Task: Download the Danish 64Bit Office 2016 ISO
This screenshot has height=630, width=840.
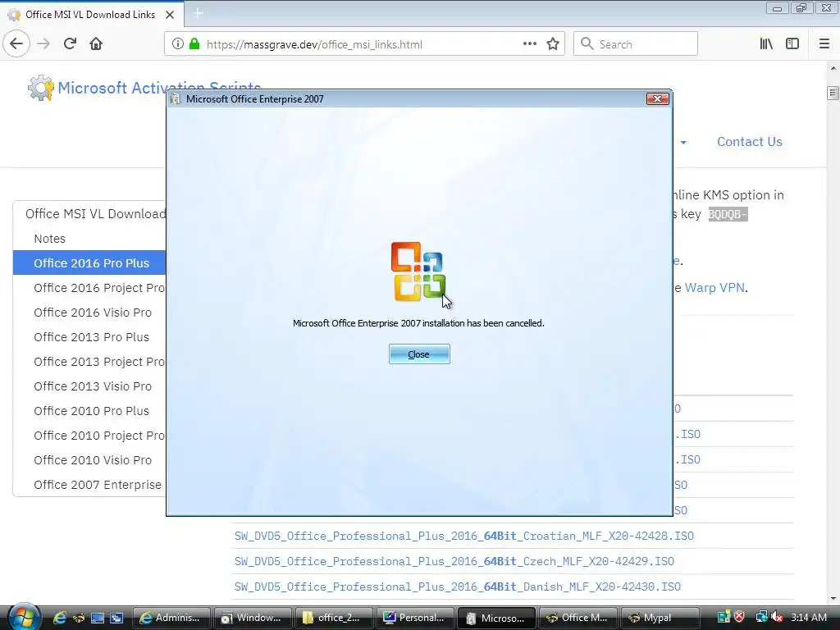Action: tap(457, 587)
